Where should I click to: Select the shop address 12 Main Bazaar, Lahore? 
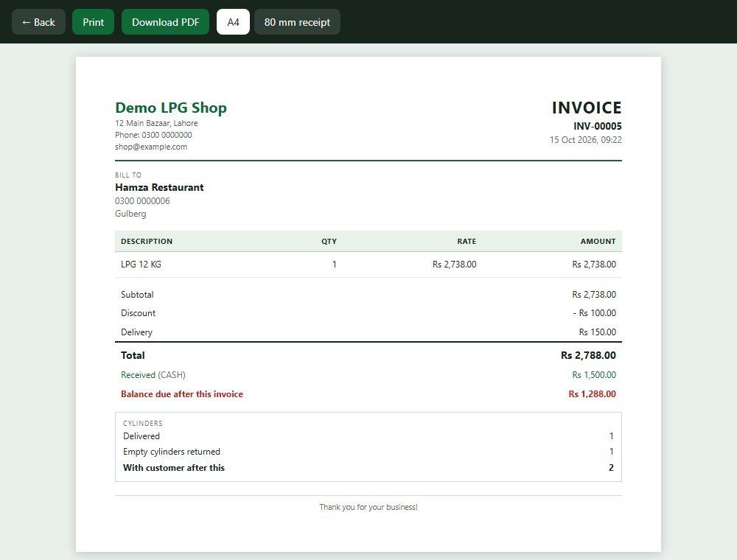(156, 123)
